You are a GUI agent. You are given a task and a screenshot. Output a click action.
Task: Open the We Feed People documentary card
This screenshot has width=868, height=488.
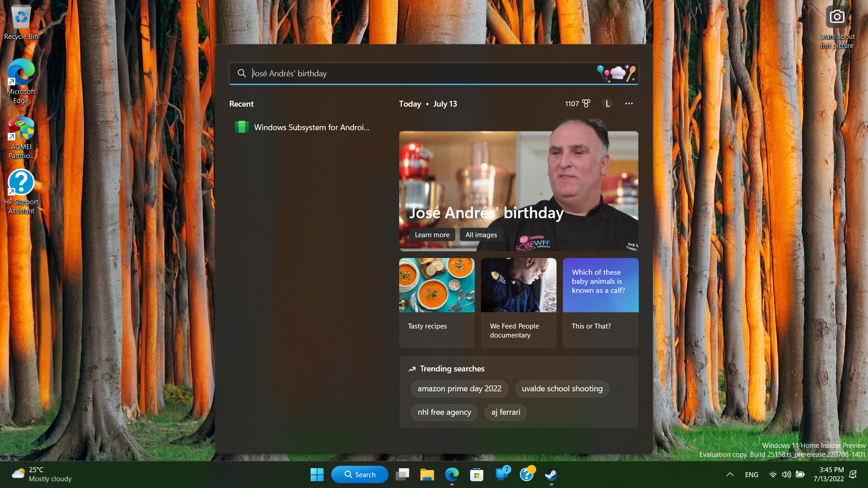click(519, 303)
